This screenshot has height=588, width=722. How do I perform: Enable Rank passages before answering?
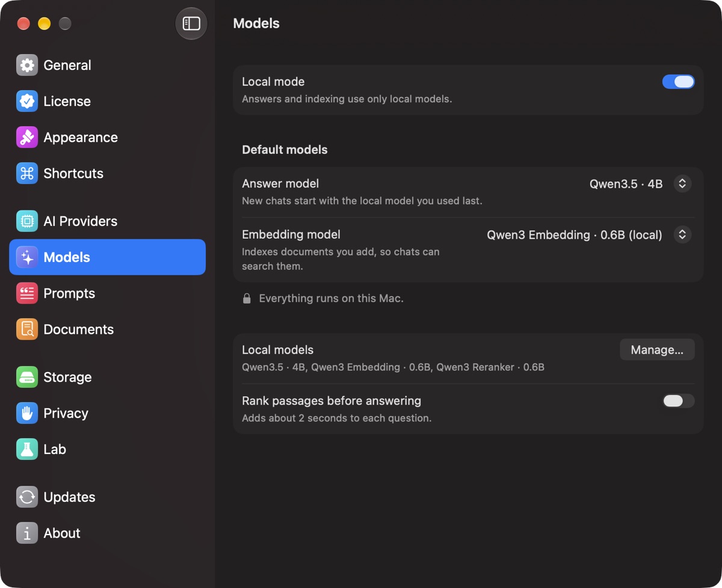(678, 401)
